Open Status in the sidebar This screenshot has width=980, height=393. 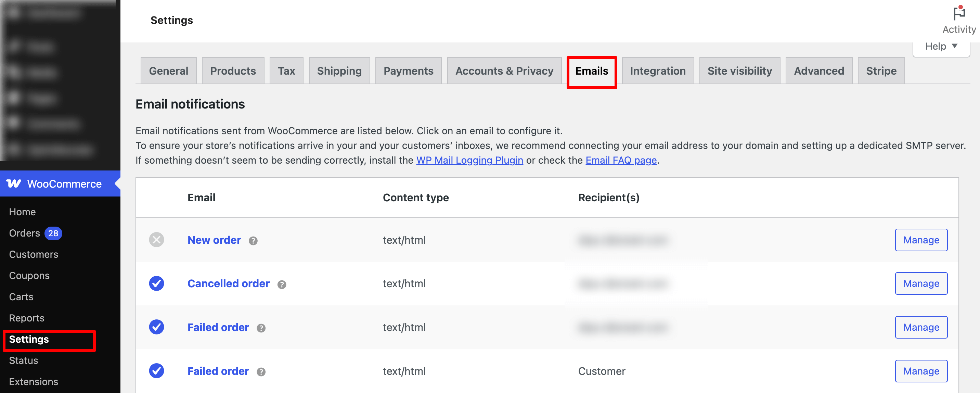tap(24, 361)
